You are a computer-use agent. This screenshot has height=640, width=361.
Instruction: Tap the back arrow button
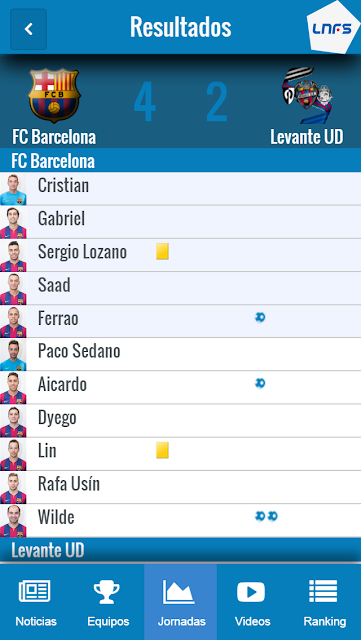coord(29,29)
